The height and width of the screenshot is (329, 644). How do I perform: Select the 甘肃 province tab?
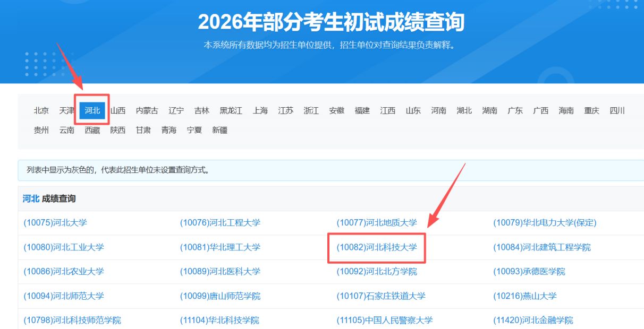[143, 130]
